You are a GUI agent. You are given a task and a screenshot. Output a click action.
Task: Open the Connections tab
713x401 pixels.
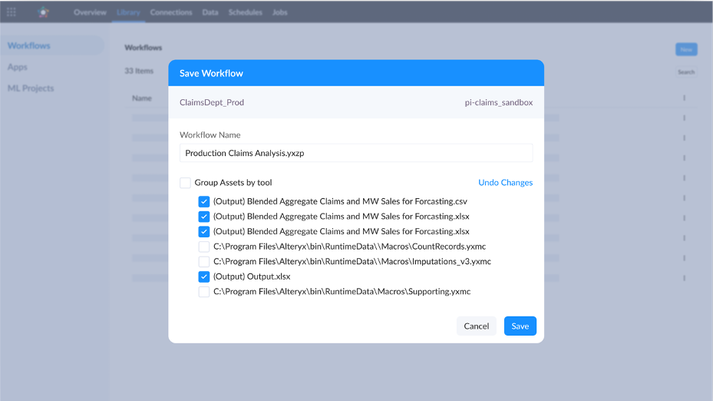click(x=171, y=13)
